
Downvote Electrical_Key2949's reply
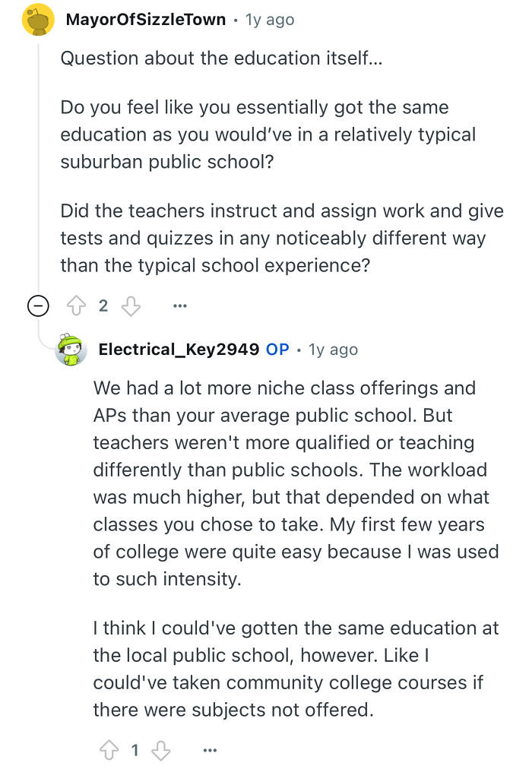[161, 750]
